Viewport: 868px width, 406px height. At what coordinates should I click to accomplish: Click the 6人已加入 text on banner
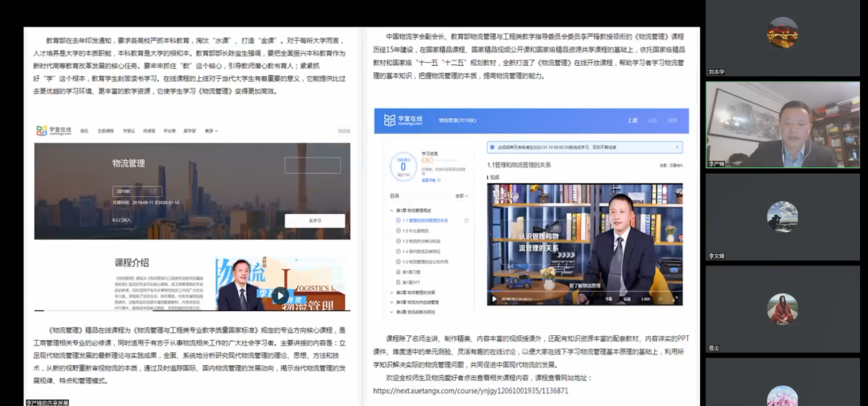click(x=121, y=219)
